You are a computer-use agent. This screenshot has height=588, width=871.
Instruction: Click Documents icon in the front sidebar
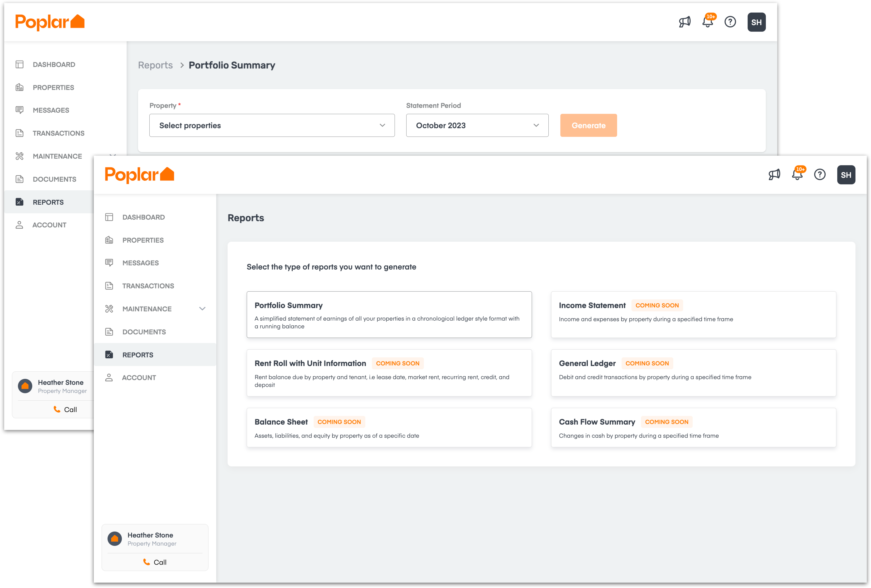109,332
